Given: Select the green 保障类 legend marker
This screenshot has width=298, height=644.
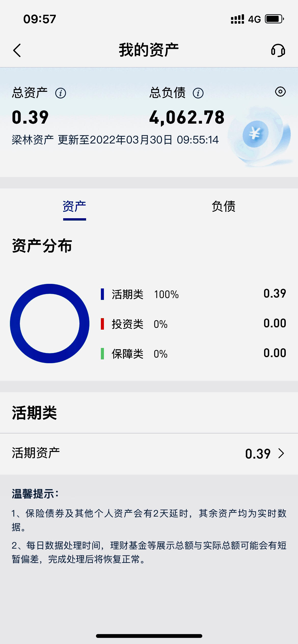Looking at the screenshot, I should coord(102,354).
